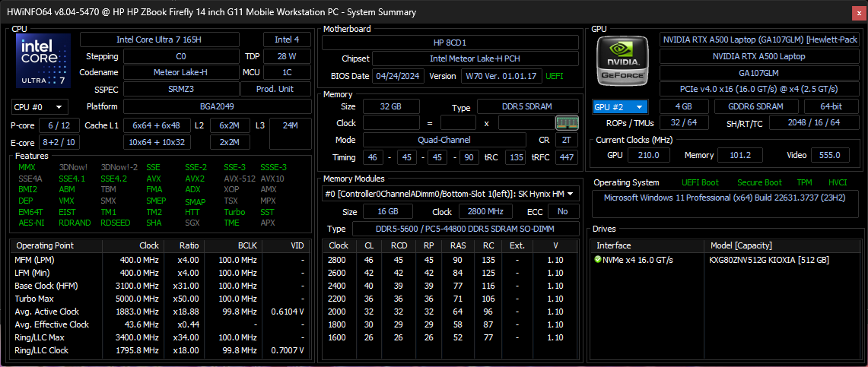
Task: Open the memory module slot dropdown
Action: click(x=448, y=194)
